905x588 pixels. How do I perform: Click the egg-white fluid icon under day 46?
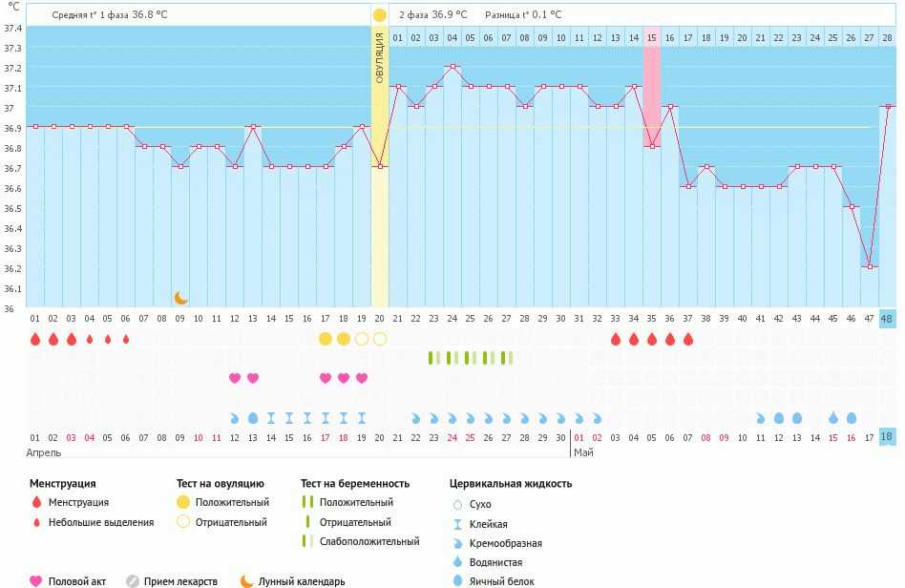[852, 418]
